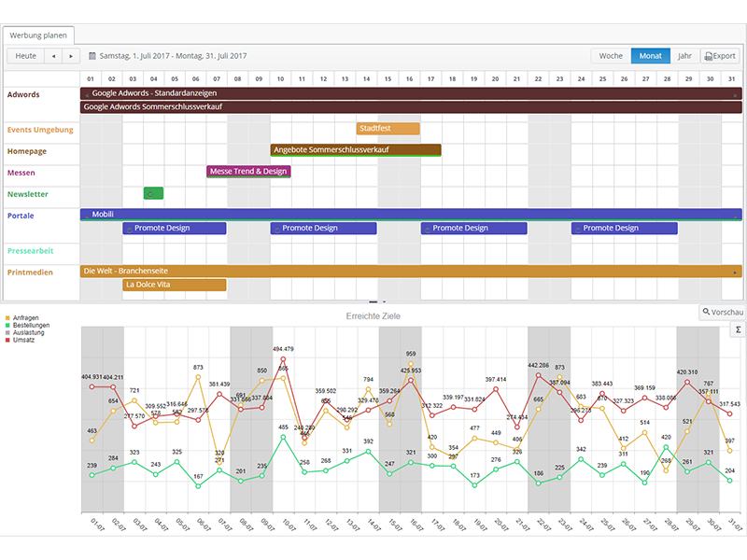The height and width of the screenshot is (560, 747).
Task: Go to next month with right arrow
Action: pyautogui.click(x=71, y=56)
